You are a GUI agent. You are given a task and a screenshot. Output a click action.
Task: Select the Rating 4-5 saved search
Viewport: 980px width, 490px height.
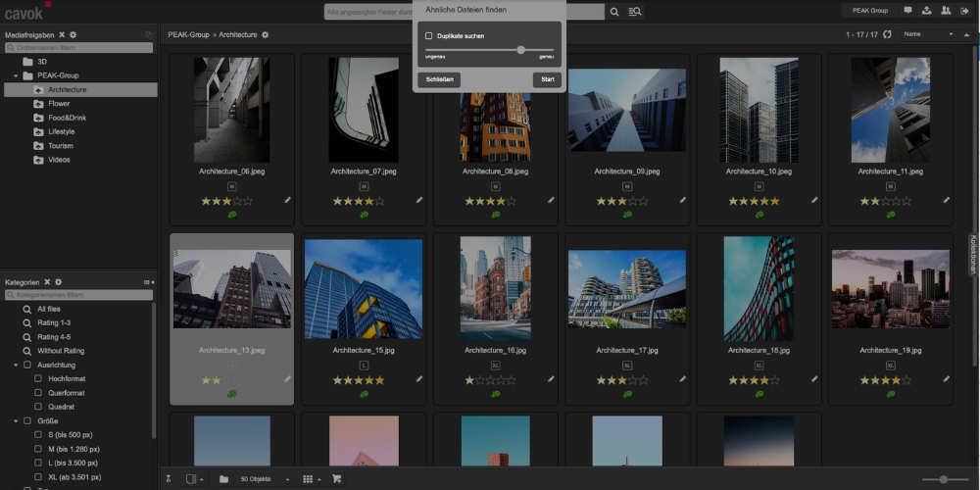point(54,336)
